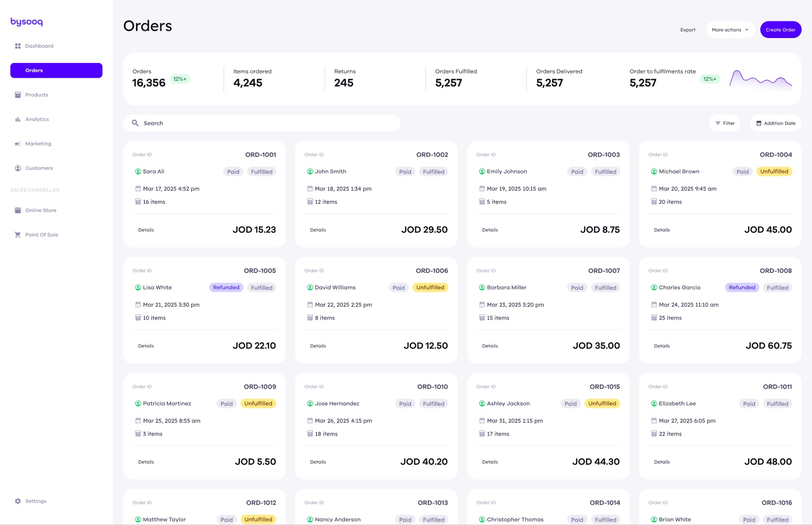
Task: Click the Export button
Action: (688, 30)
